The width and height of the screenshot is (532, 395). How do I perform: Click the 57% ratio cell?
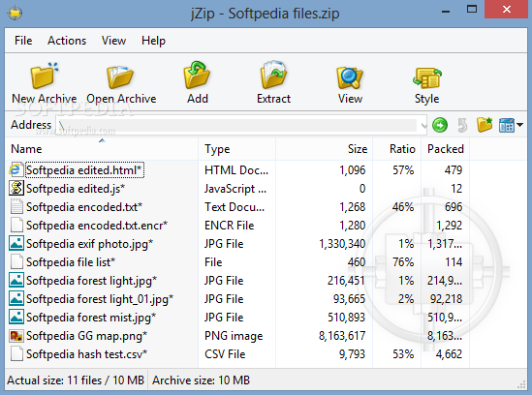pyautogui.click(x=403, y=169)
